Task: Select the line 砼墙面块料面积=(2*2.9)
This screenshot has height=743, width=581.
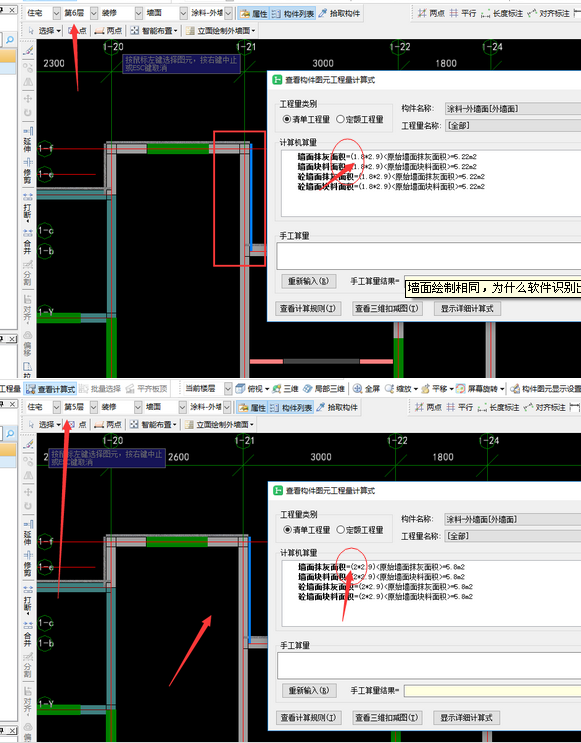Action: click(x=385, y=597)
